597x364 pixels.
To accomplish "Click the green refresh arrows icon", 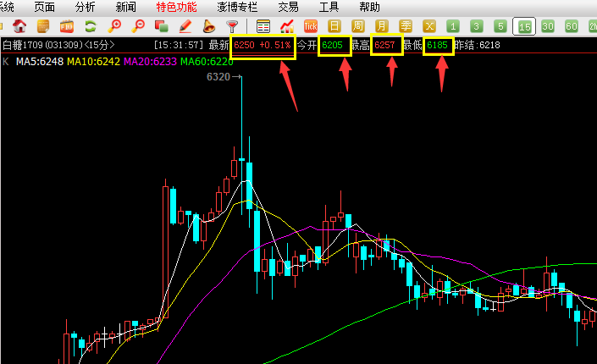I will [x=90, y=26].
